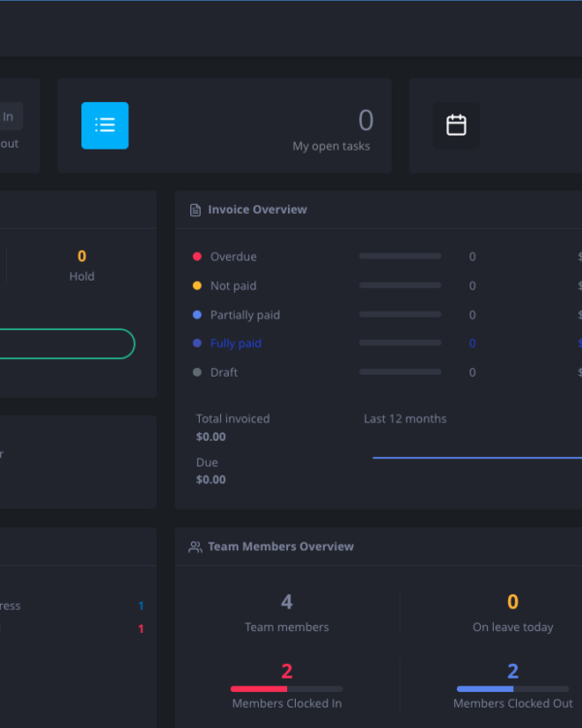The width and height of the screenshot is (582, 728).
Task: Click the My open tasks count
Action: [365, 120]
